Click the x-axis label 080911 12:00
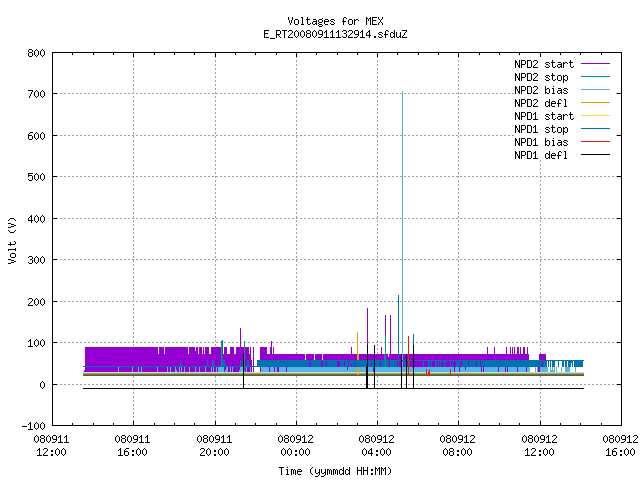640x480 pixels. pyautogui.click(x=51, y=446)
